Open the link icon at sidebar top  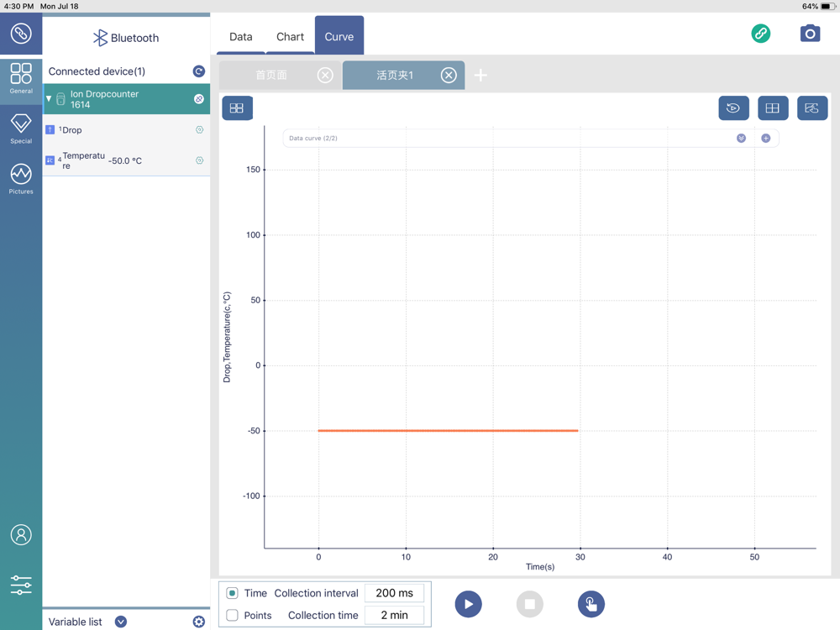(x=21, y=34)
